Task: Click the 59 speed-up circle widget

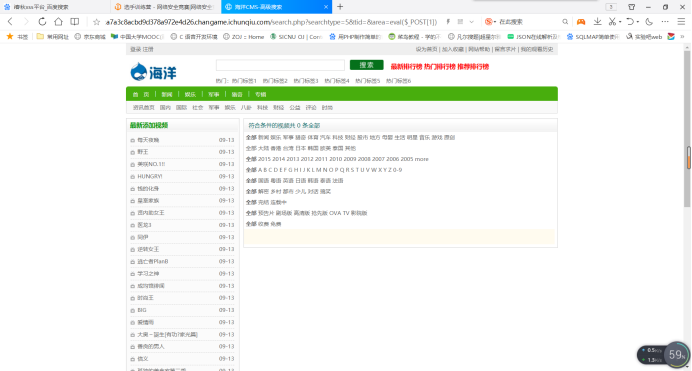Action: click(x=677, y=355)
